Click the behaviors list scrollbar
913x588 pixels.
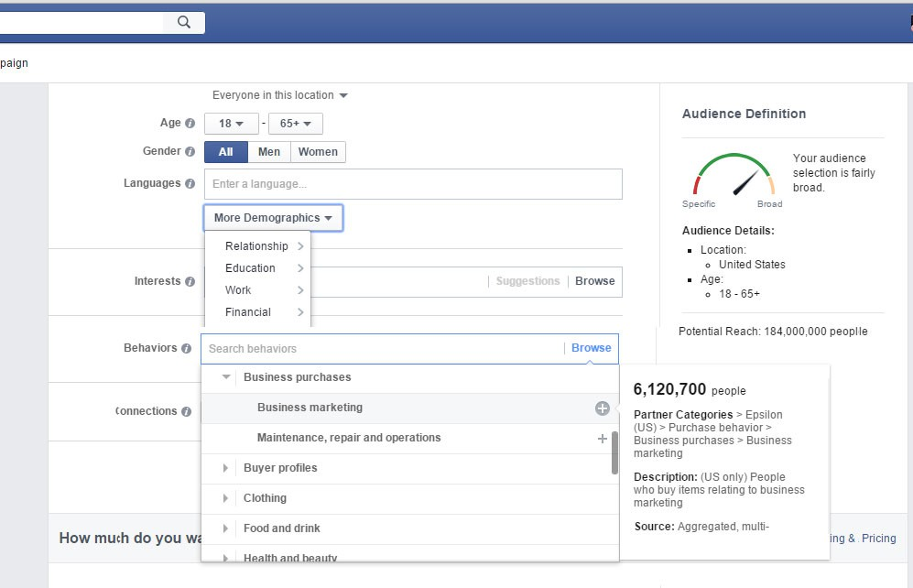pyautogui.click(x=614, y=453)
